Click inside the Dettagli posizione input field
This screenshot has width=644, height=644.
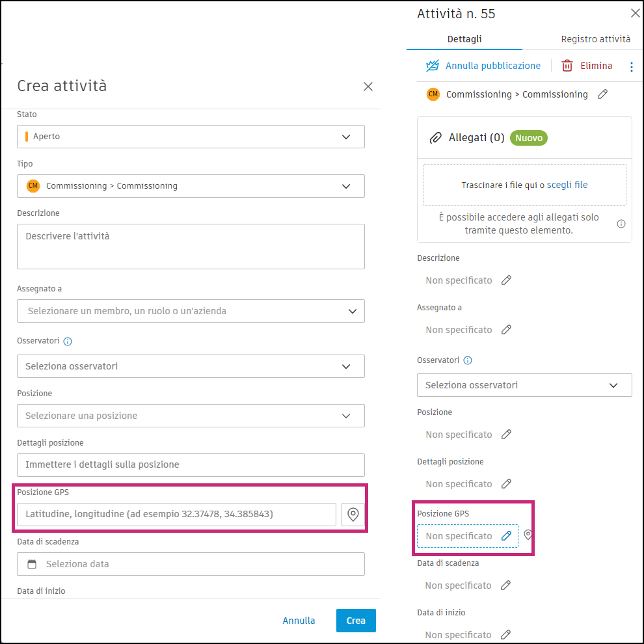(x=191, y=465)
